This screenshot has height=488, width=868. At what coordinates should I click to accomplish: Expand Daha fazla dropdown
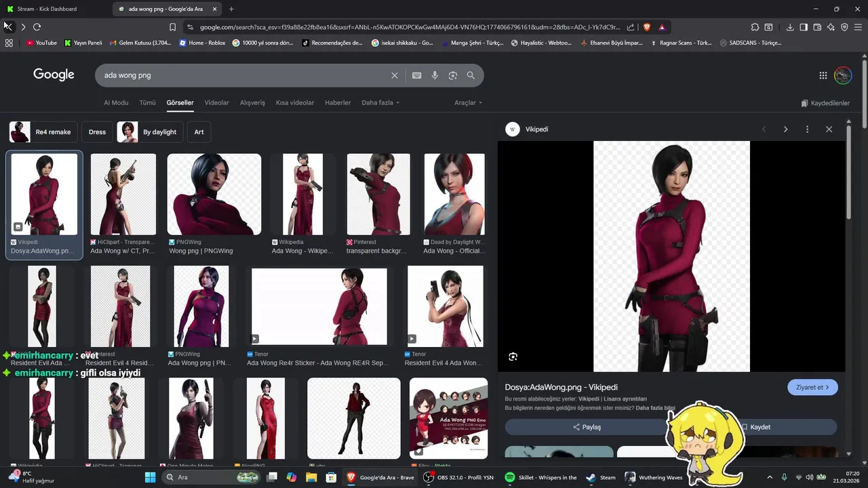click(380, 103)
